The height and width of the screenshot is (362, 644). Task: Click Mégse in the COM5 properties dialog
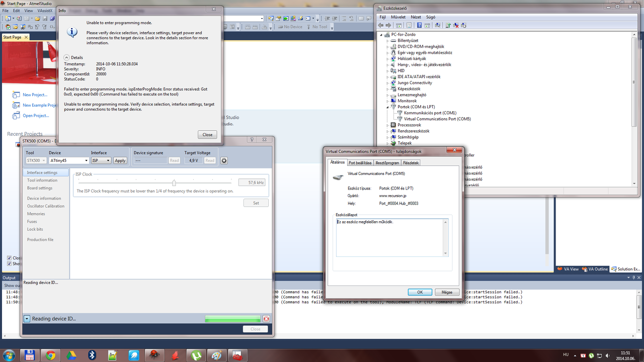click(x=447, y=292)
